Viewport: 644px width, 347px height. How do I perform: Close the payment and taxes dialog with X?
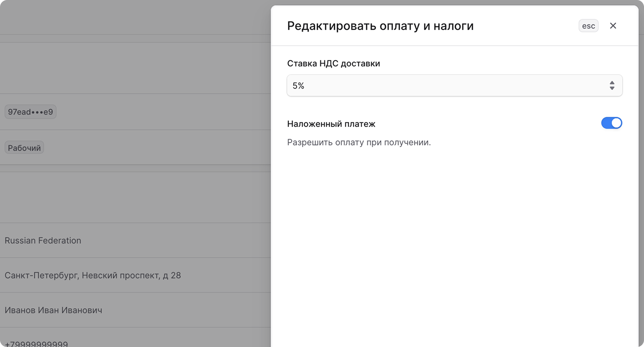click(x=613, y=25)
